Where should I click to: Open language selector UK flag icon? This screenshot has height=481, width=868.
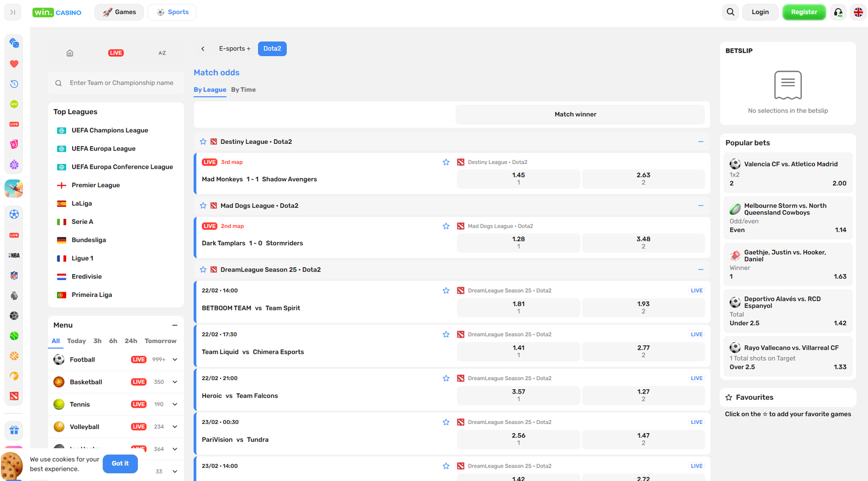click(858, 12)
